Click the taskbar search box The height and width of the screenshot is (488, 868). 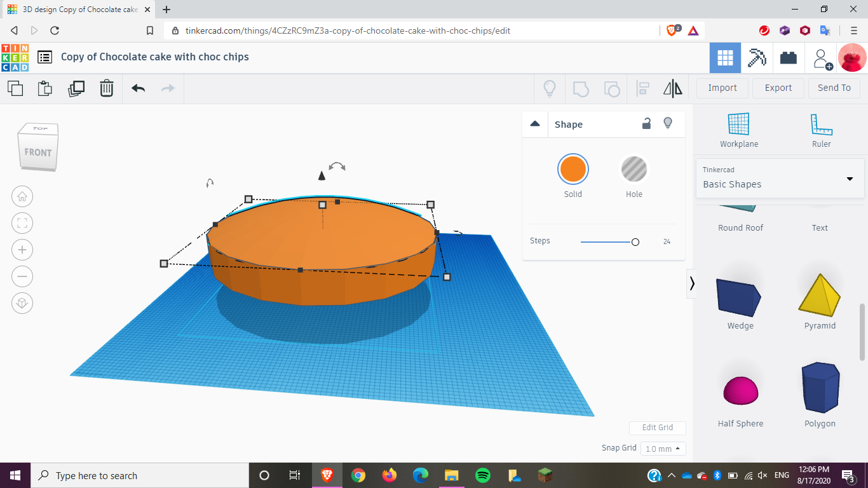click(140, 475)
